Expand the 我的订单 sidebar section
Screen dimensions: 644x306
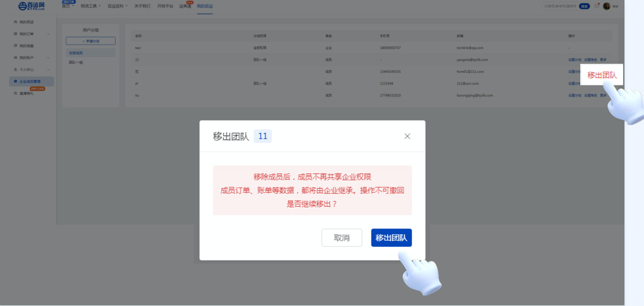49,34
